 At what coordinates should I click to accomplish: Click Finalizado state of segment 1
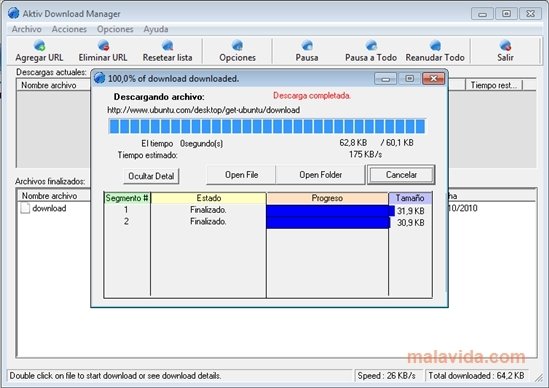click(x=208, y=210)
